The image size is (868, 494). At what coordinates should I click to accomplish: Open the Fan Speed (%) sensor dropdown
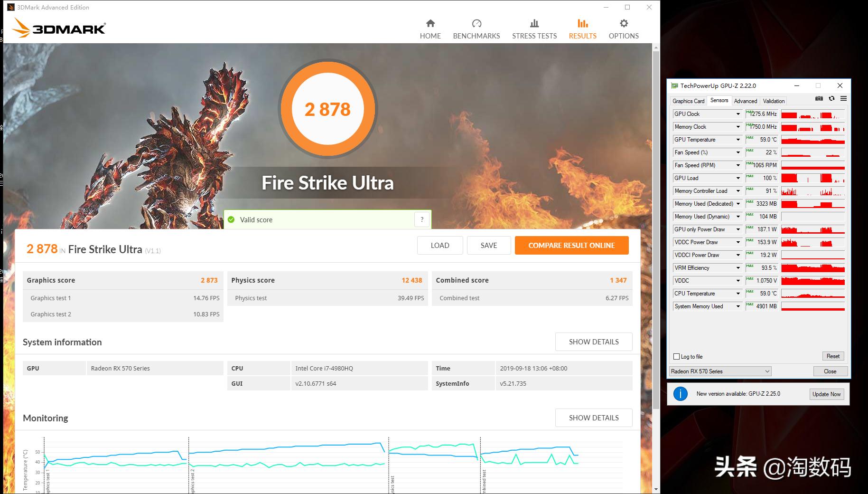[x=738, y=152]
